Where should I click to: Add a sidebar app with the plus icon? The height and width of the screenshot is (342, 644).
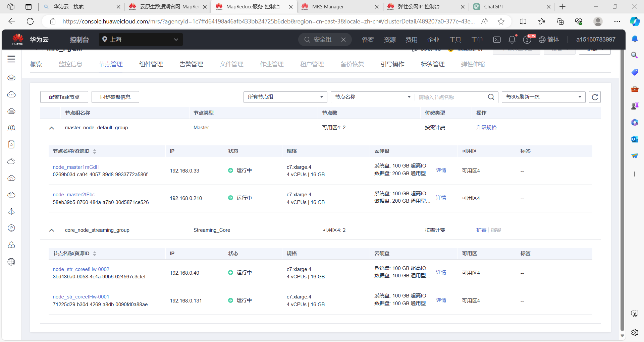(635, 174)
